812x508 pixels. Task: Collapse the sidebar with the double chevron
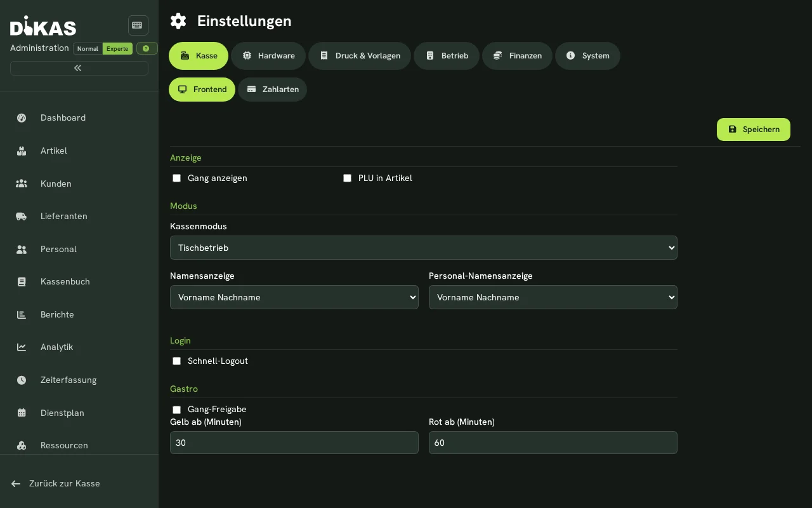pyautogui.click(x=79, y=68)
